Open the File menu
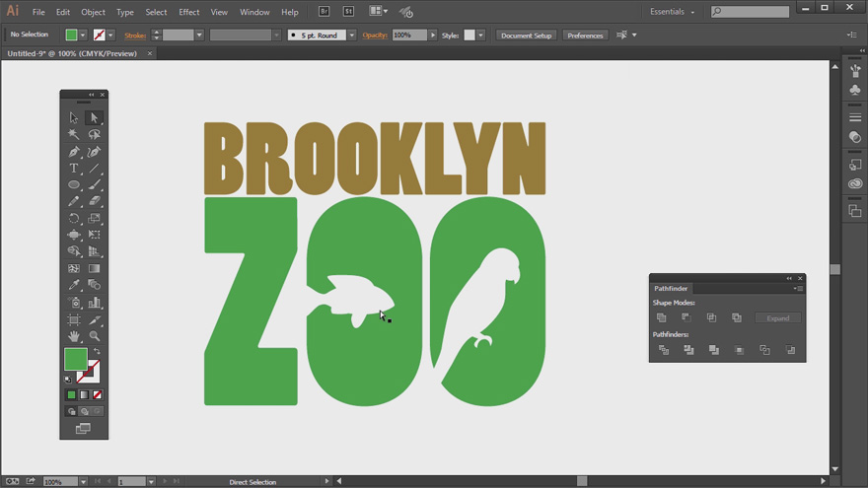 tap(38, 12)
